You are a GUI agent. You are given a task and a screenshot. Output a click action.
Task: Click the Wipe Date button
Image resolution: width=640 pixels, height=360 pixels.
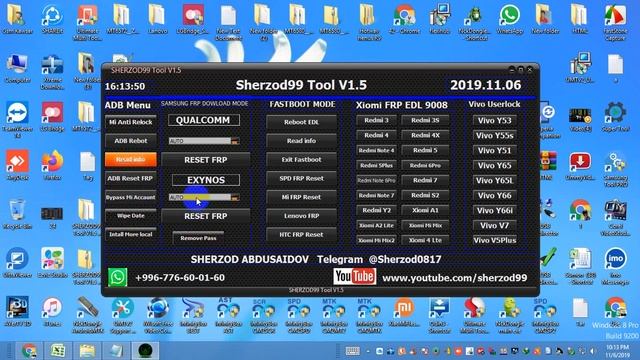(131, 216)
